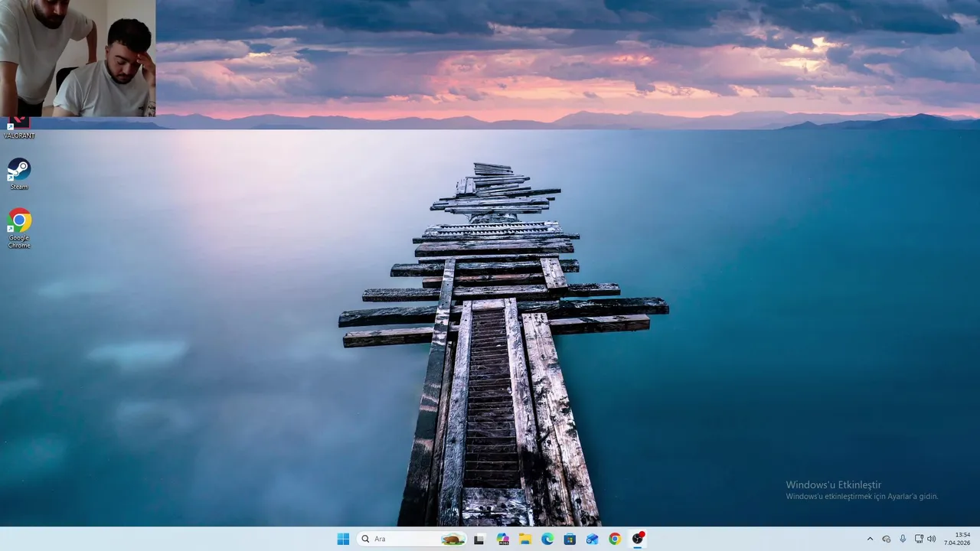Open the Steam desktop shortcut
This screenshot has width=980, height=551.
pos(19,174)
